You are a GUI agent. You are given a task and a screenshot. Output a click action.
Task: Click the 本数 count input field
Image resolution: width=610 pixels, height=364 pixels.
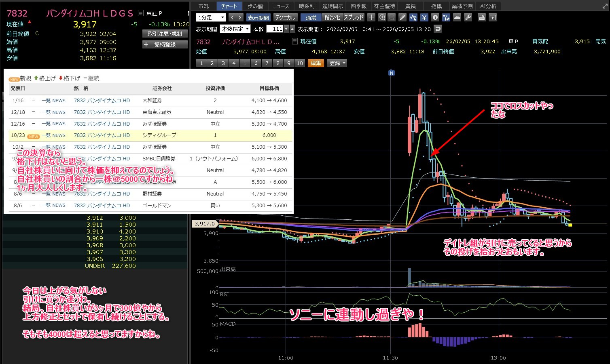point(275,29)
